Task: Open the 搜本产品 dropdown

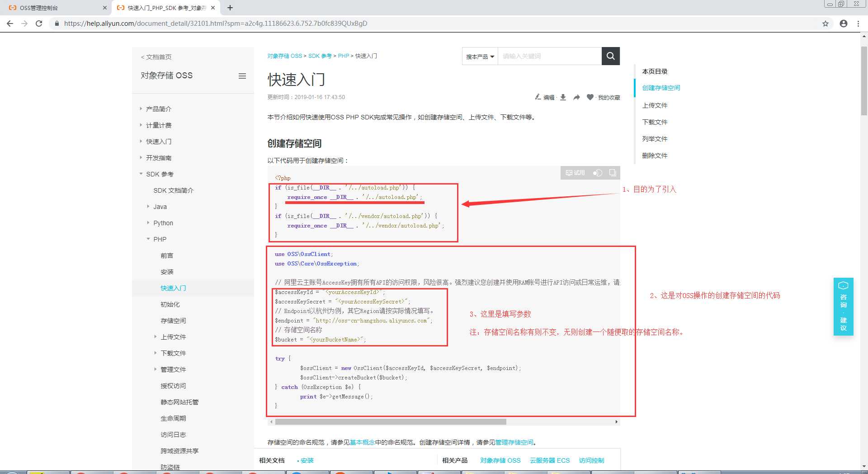Action: [x=480, y=57]
